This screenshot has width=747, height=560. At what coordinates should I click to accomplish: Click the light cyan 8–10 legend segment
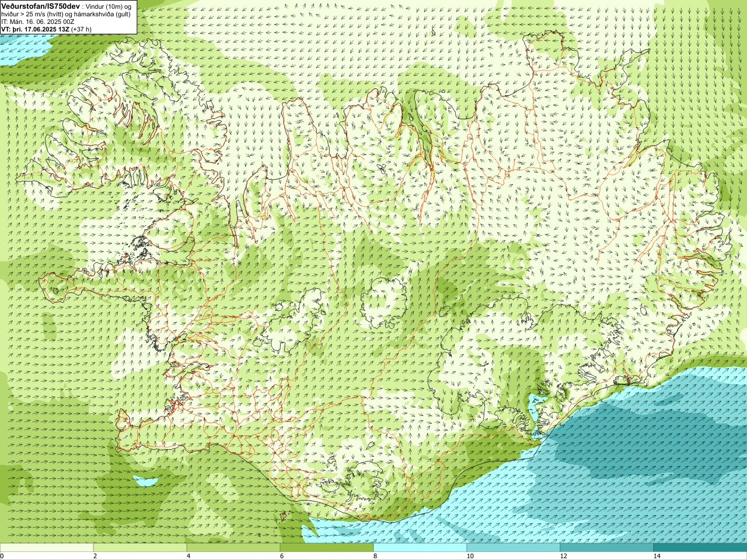coord(420,548)
